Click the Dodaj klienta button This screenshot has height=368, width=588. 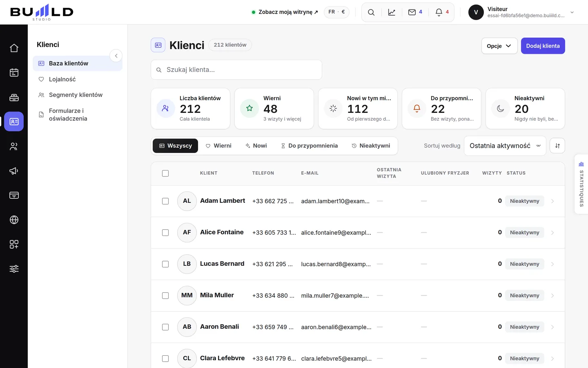click(543, 46)
